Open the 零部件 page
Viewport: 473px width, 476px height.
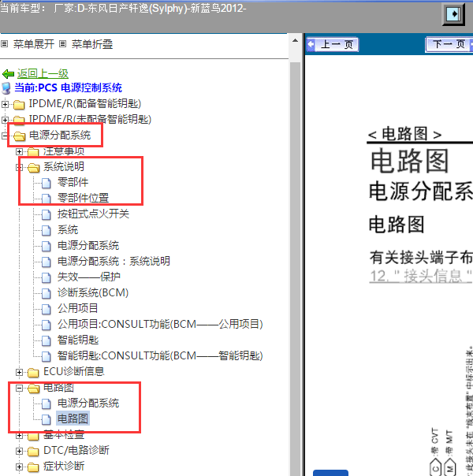tap(73, 183)
